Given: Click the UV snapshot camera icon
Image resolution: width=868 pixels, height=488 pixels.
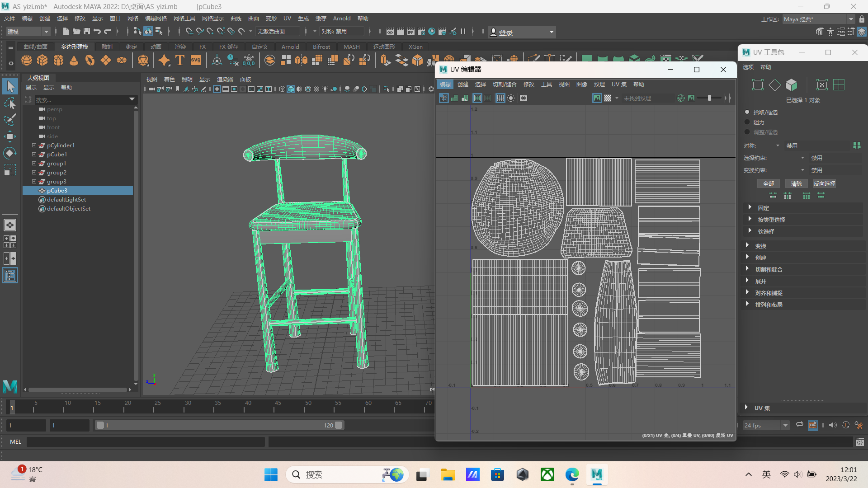Looking at the screenshot, I should coord(523,98).
